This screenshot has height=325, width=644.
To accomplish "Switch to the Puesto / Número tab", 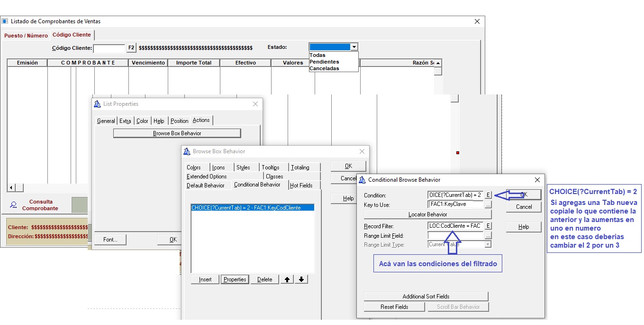I will coord(26,36).
